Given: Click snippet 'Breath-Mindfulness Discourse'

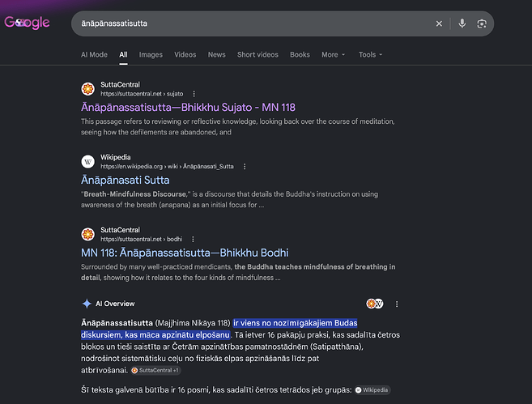Looking at the screenshot, I should 135,194.
